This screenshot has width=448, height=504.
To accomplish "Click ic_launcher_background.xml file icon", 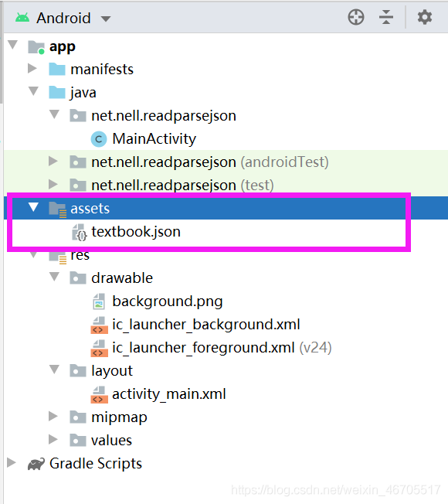I will (99, 325).
